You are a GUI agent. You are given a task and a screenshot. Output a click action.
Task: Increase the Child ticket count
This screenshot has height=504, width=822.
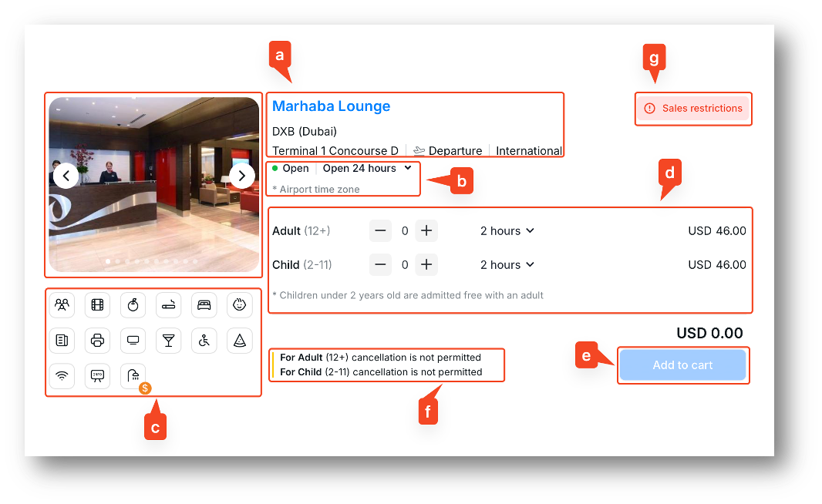[426, 264]
